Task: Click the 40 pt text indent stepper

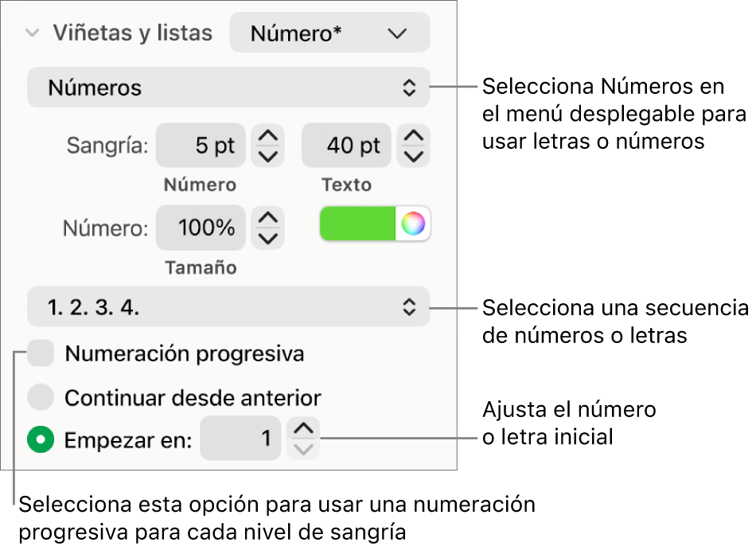Action: [x=413, y=146]
